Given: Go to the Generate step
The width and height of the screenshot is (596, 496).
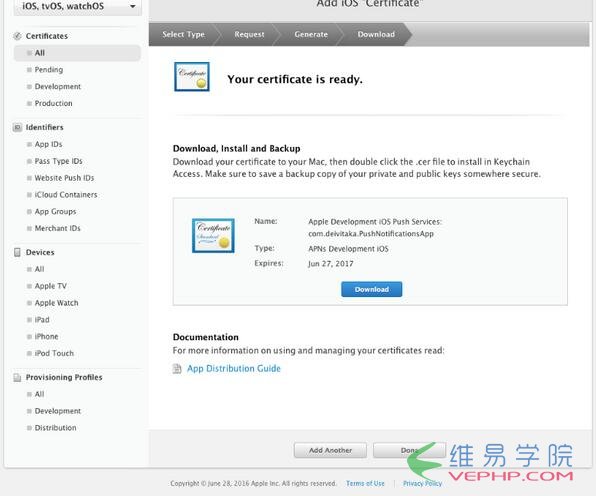Looking at the screenshot, I should point(311,34).
